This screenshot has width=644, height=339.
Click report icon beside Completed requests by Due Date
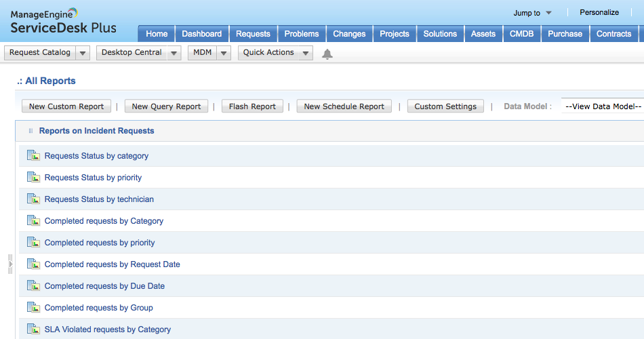[x=33, y=285]
